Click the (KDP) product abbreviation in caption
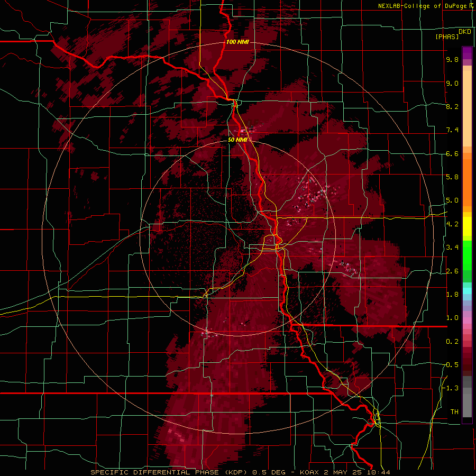The image size is (476, 476). [x=237, y=472]
